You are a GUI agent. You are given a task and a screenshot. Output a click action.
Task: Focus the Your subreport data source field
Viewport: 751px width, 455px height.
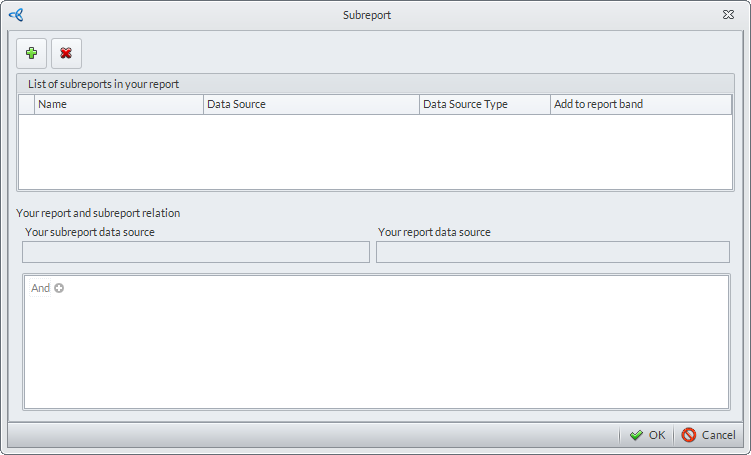[x=196, y=252]
